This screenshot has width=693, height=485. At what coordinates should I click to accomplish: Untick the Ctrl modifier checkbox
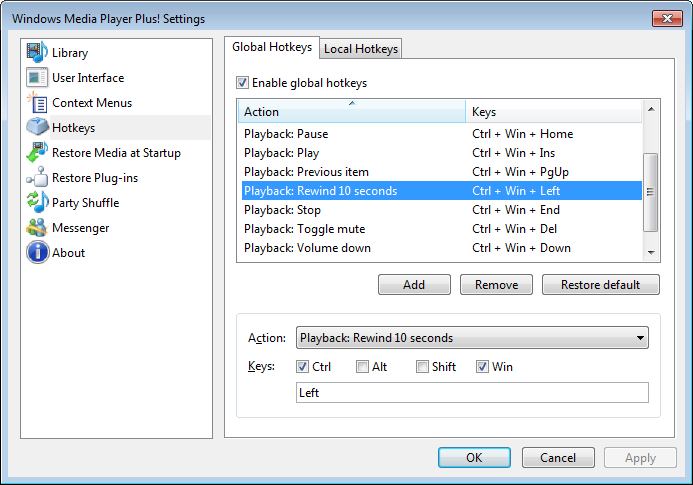pos(302,367)
